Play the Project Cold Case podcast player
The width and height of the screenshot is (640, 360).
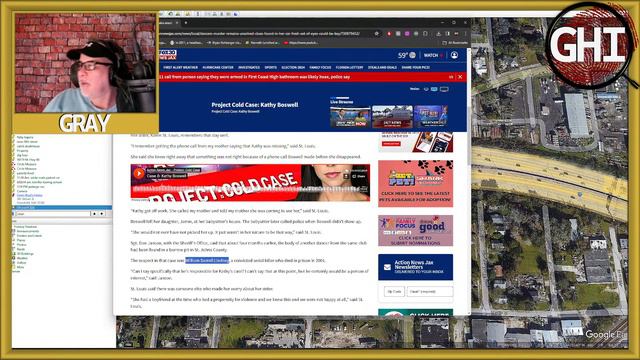coord(139,173)
